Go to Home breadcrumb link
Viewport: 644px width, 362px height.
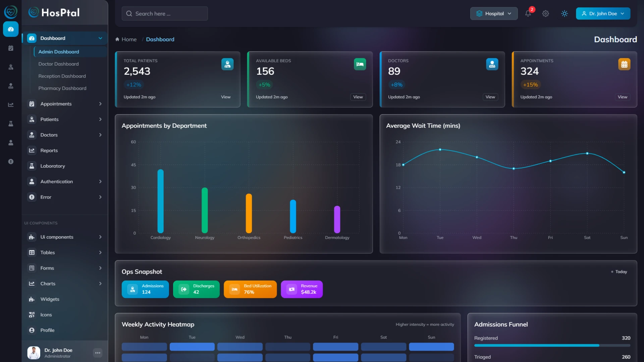129,39
